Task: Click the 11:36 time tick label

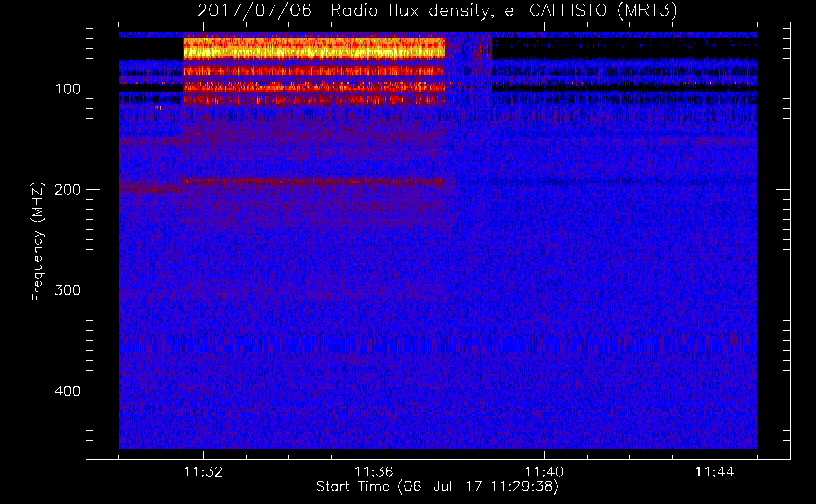Action: 374,472
